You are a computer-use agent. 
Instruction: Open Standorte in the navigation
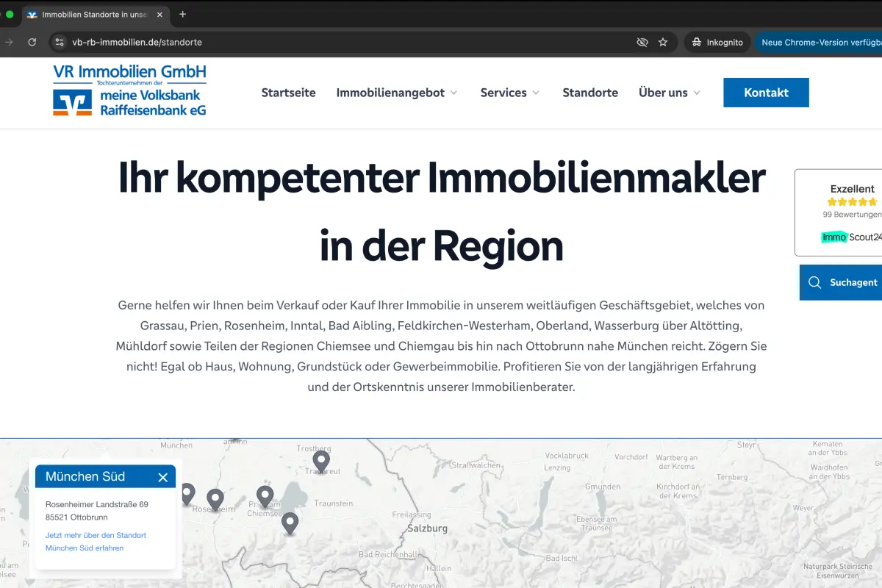tap(590, 93)
